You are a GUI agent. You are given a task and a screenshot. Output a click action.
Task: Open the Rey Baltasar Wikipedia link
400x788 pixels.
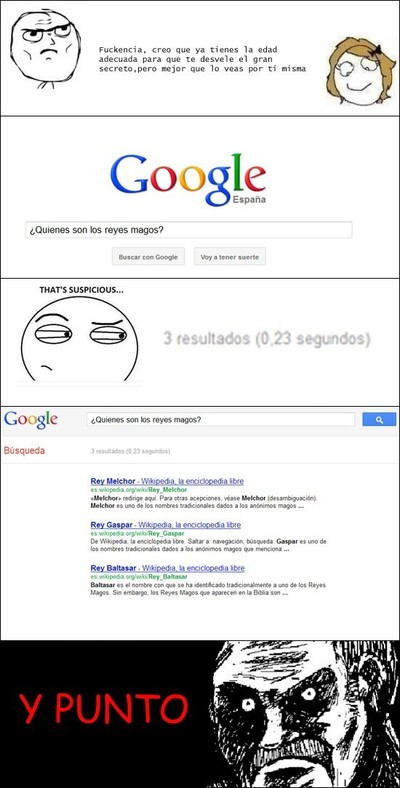168,568
